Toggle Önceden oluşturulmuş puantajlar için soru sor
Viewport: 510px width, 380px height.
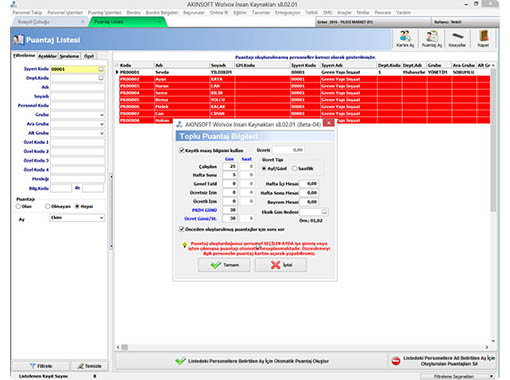[182, 229]
